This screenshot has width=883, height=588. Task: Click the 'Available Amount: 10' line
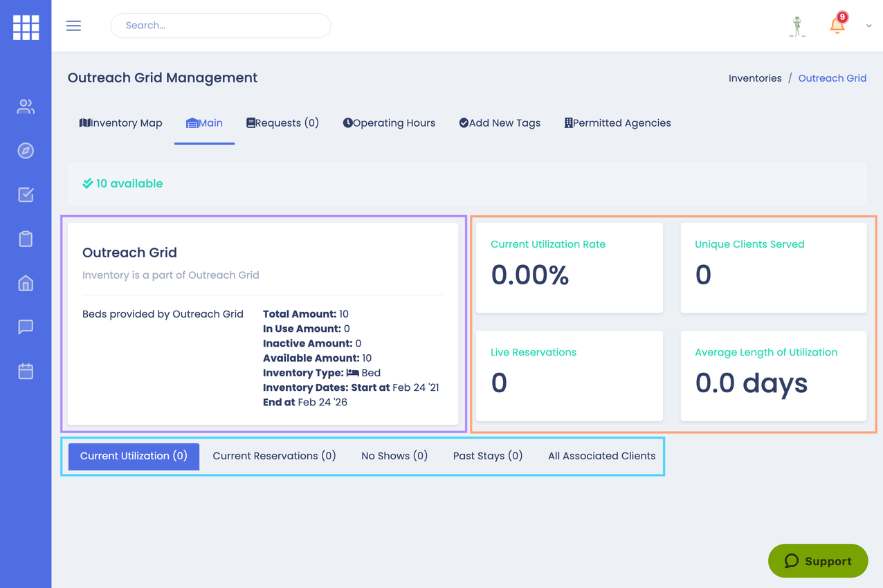click(x=318, y=358)
